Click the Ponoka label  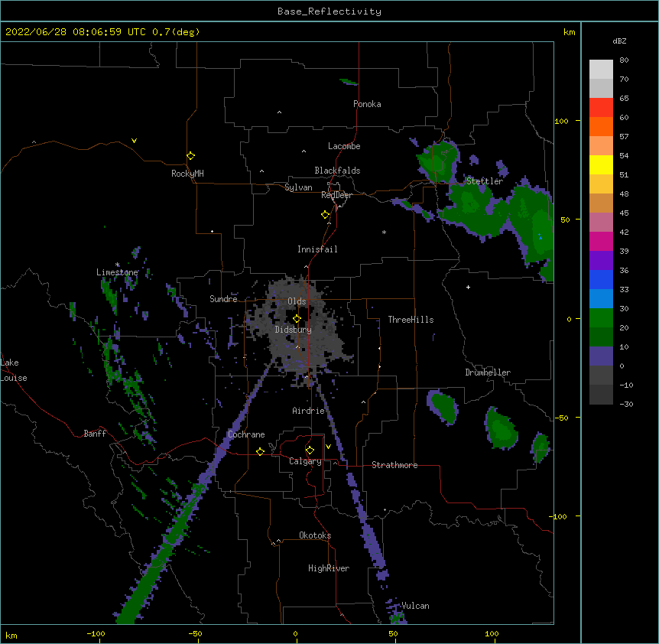[x=367, y=104]
